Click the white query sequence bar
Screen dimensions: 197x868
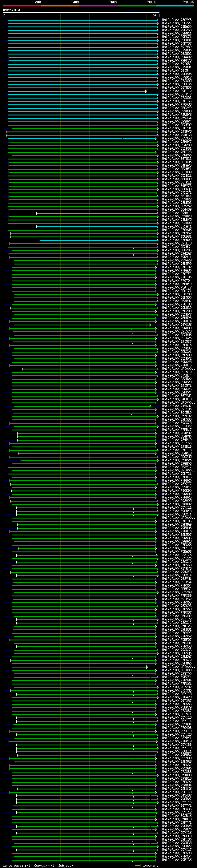coord(81,12)
